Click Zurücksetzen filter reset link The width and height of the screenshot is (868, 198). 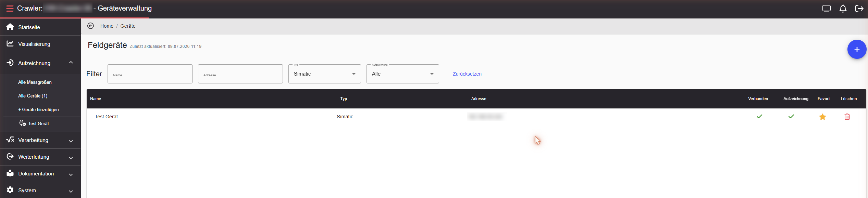(467, 74)
